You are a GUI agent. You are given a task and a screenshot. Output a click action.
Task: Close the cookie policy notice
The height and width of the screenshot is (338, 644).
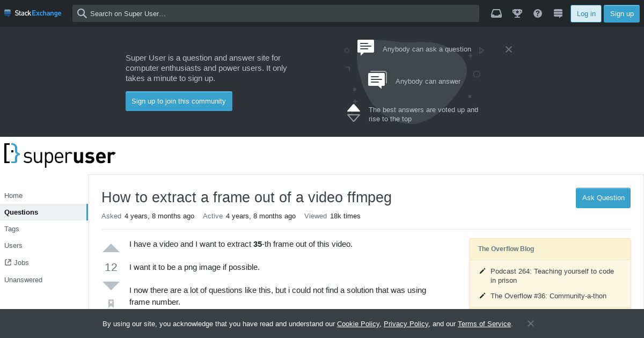531,324
